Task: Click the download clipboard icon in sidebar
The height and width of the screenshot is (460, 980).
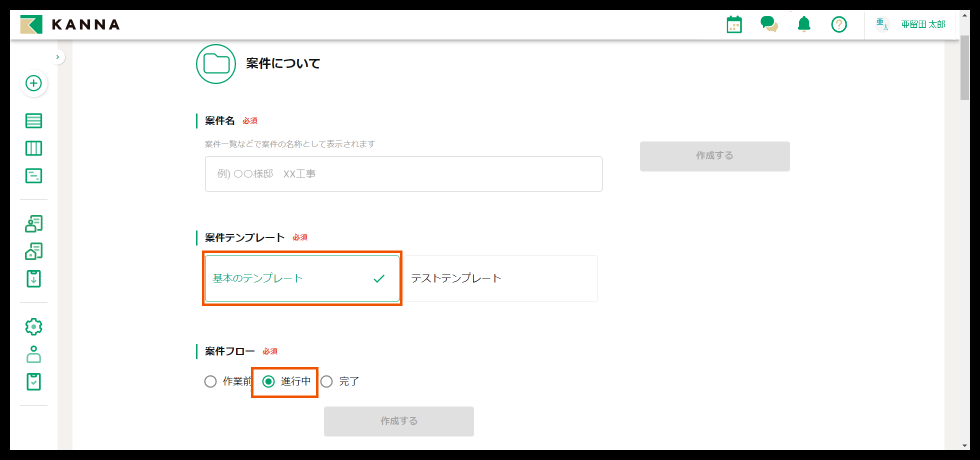Action: coord(33,279)
